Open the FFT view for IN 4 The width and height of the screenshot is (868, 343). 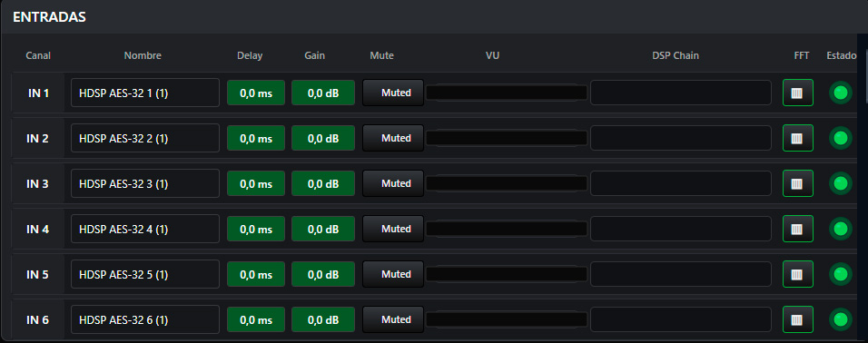pyautogui.click(x=798, y=229)
